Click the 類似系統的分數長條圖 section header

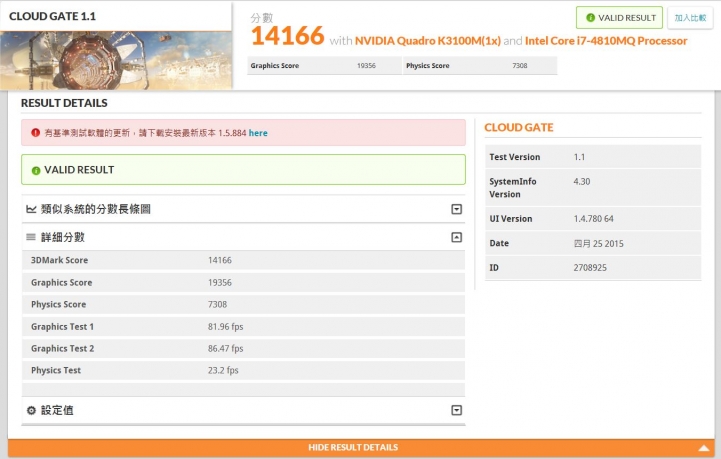(x=243, y=209)
